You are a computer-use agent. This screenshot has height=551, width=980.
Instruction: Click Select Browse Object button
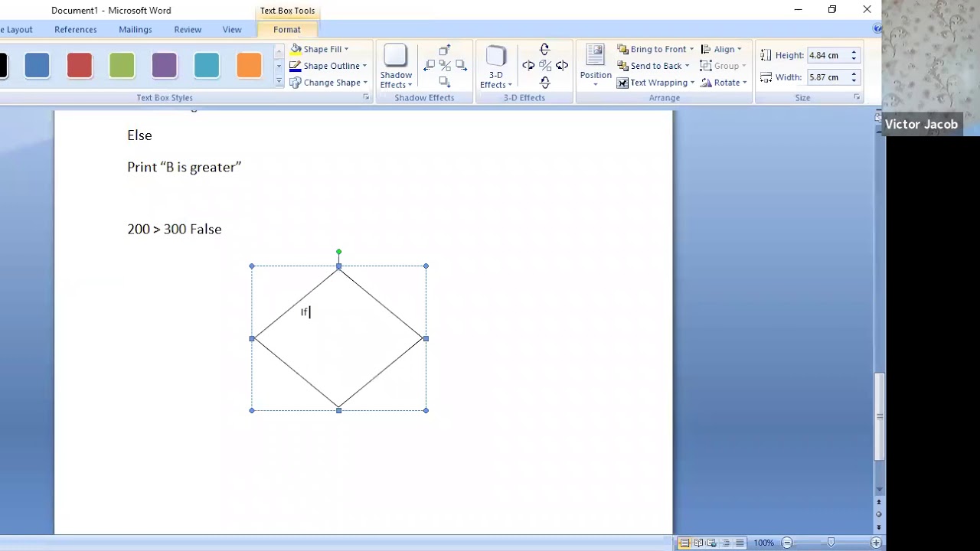(x=879, y=514)
